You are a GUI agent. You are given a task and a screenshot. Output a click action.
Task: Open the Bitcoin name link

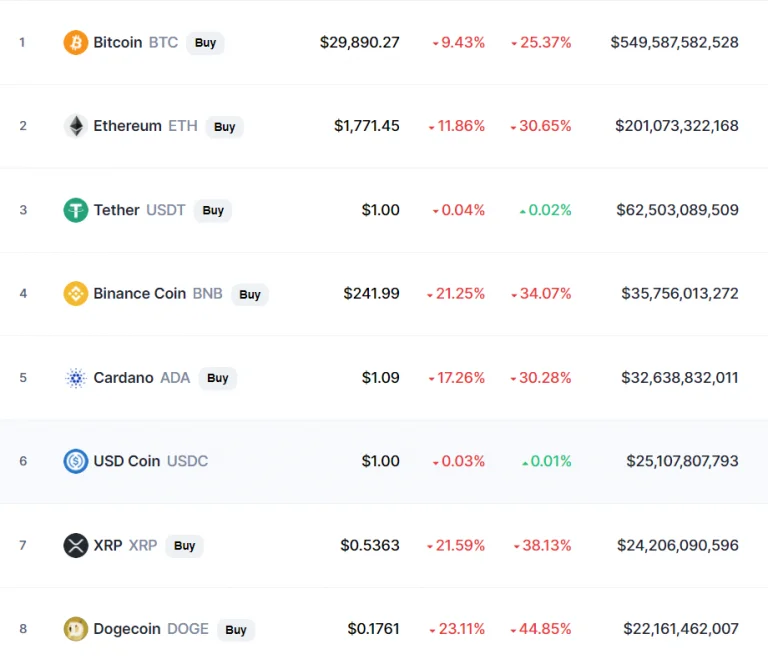tap(118, 43)
